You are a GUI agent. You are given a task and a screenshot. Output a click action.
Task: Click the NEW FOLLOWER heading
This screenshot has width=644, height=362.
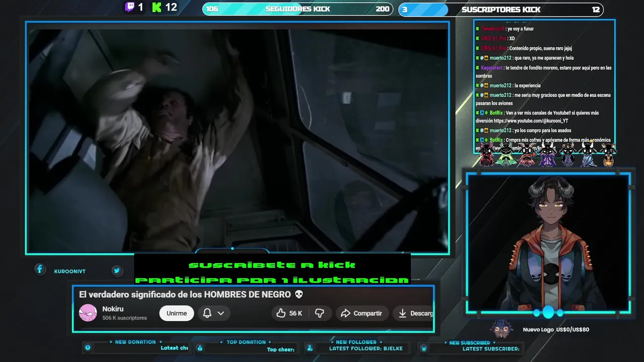point(356,342)
